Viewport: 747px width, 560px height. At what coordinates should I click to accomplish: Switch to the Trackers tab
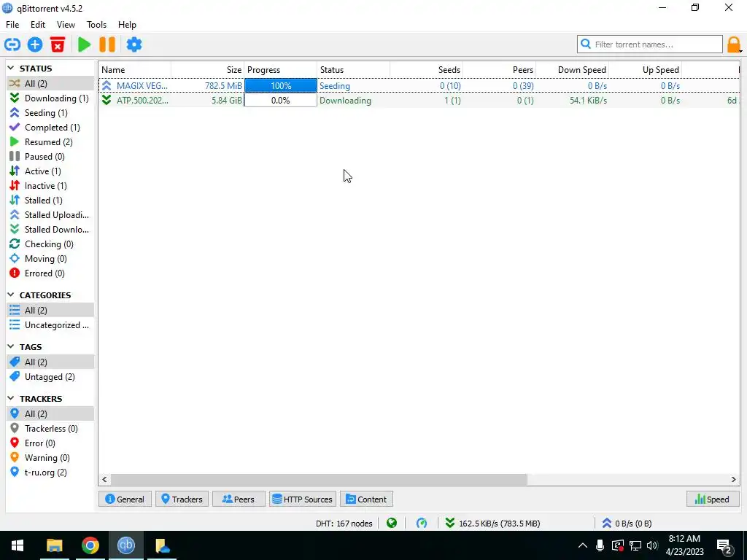pos(182,499)
